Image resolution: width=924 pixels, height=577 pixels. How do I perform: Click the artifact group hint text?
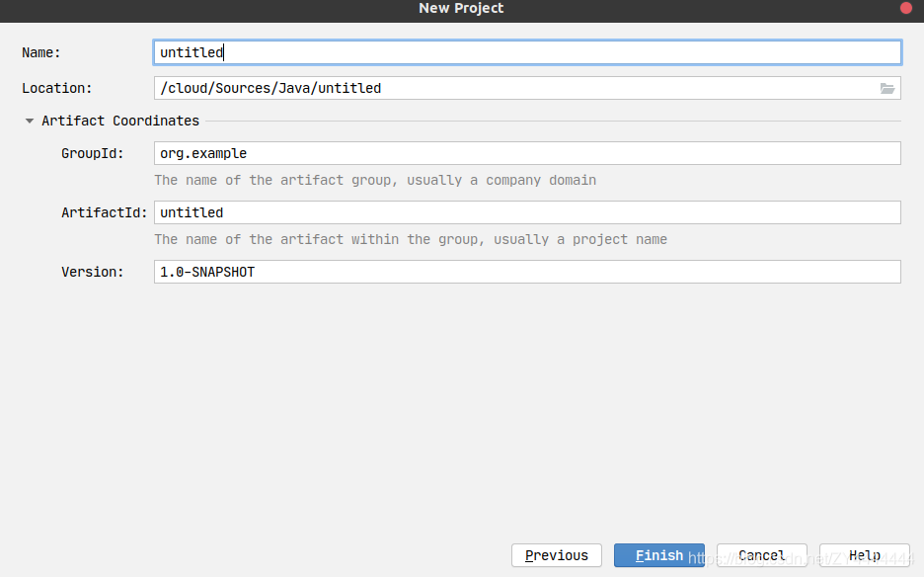[x=375, y=180]
